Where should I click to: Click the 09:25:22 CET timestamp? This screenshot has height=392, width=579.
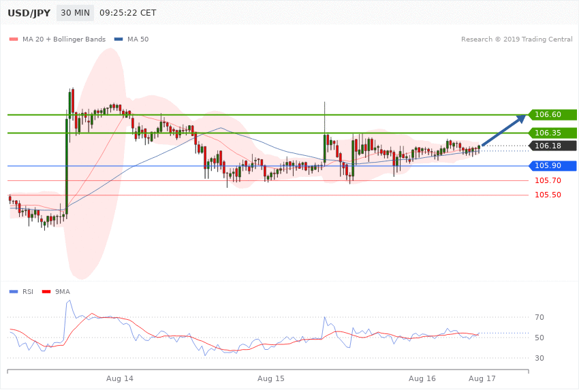coord(128,13)
